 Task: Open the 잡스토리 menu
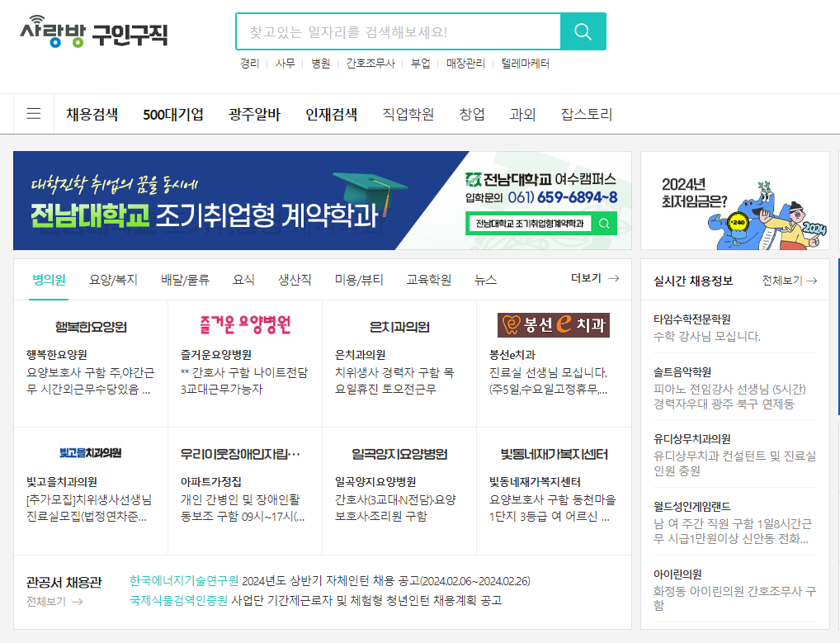coord(586,114)
